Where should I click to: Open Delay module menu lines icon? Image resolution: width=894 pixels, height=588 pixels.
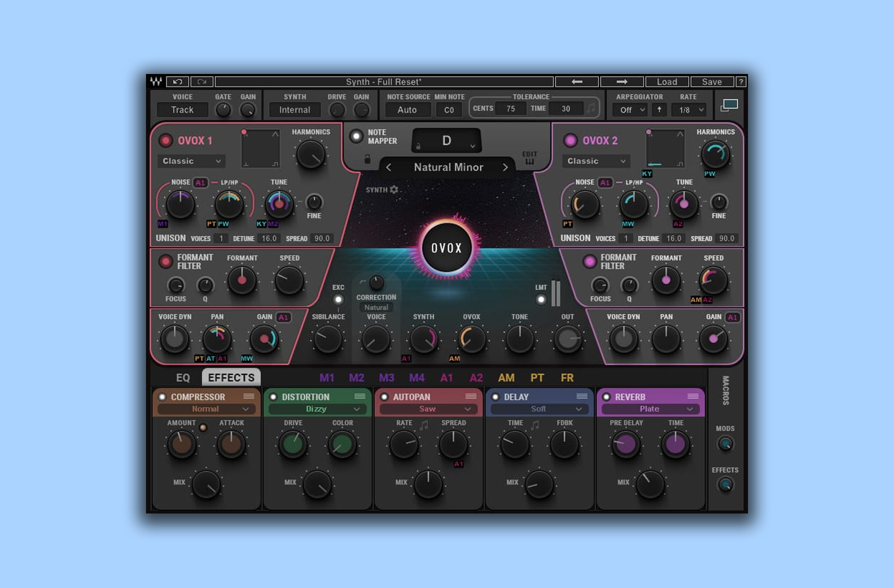click(x=582, y=396)
